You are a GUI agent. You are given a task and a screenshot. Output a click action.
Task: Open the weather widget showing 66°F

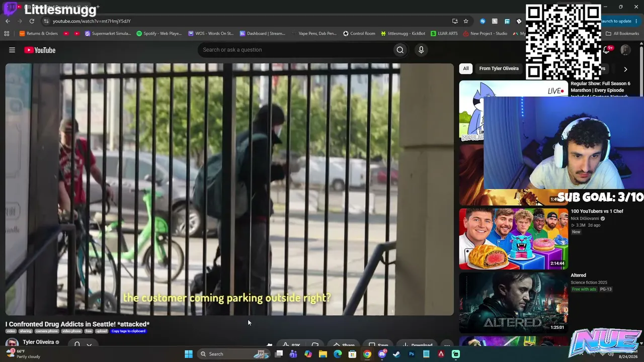pos(23,354)
